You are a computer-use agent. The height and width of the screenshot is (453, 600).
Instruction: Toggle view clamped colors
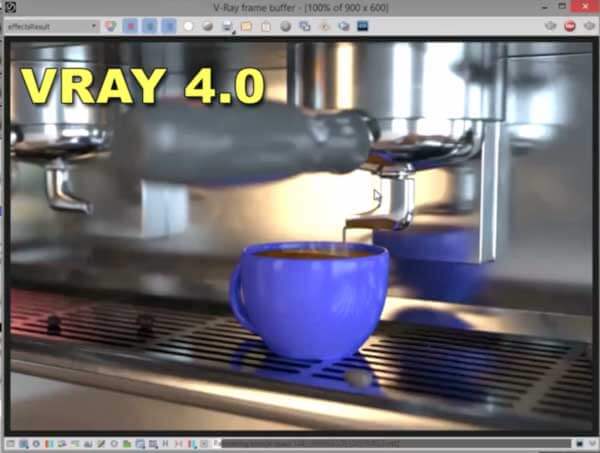pyautogui.click(x=36, y=444)
